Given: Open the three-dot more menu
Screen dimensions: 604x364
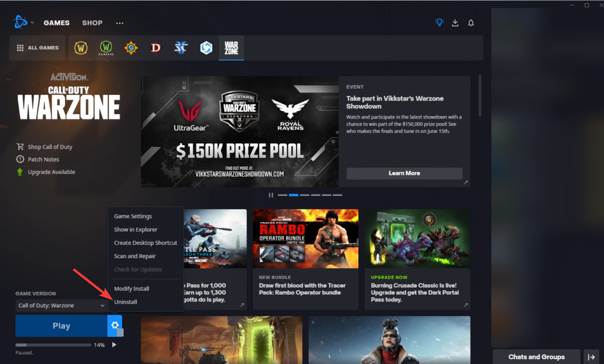Looking at the screenshot, I should pos(120,23).
